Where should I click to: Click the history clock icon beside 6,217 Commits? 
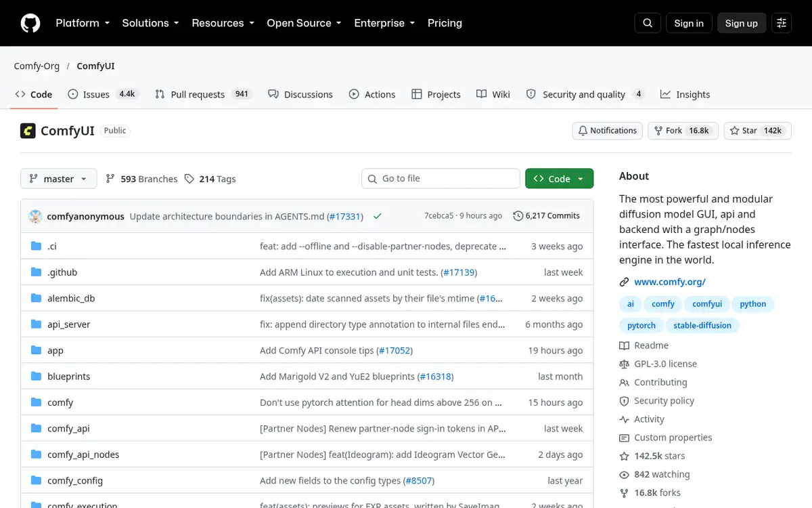coord(518,216)
